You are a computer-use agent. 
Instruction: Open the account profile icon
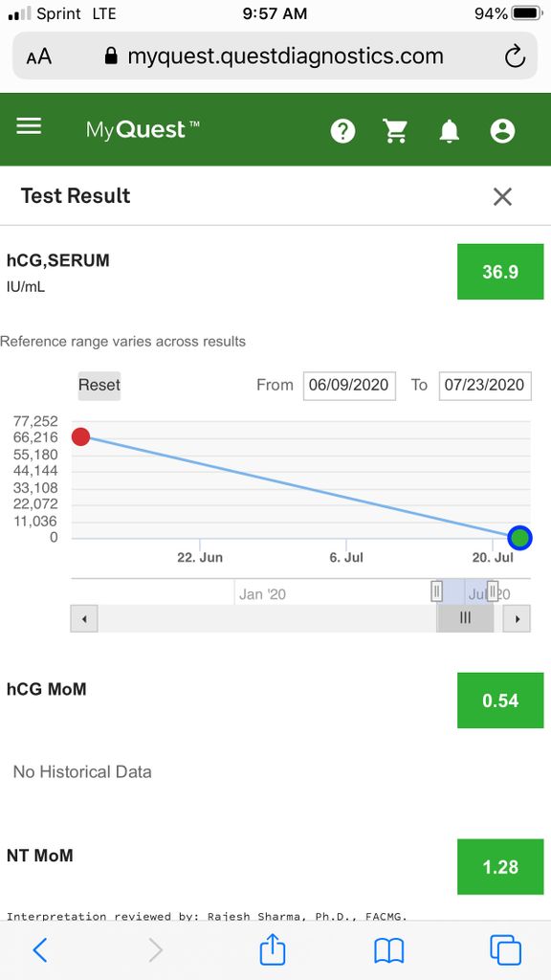(x=502, y=131)
